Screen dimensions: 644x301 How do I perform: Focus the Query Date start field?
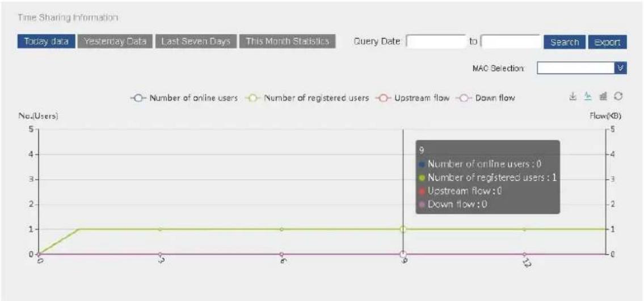click(x=436, y=42)
